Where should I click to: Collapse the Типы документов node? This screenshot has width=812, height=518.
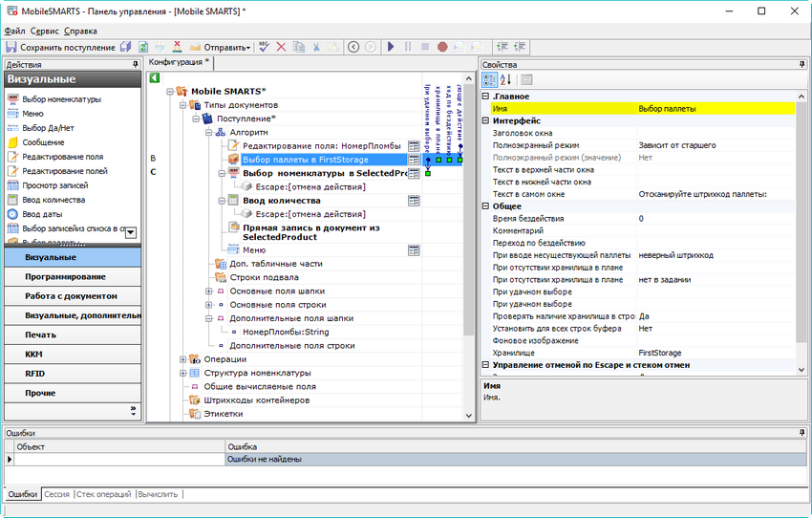(182, 105)
